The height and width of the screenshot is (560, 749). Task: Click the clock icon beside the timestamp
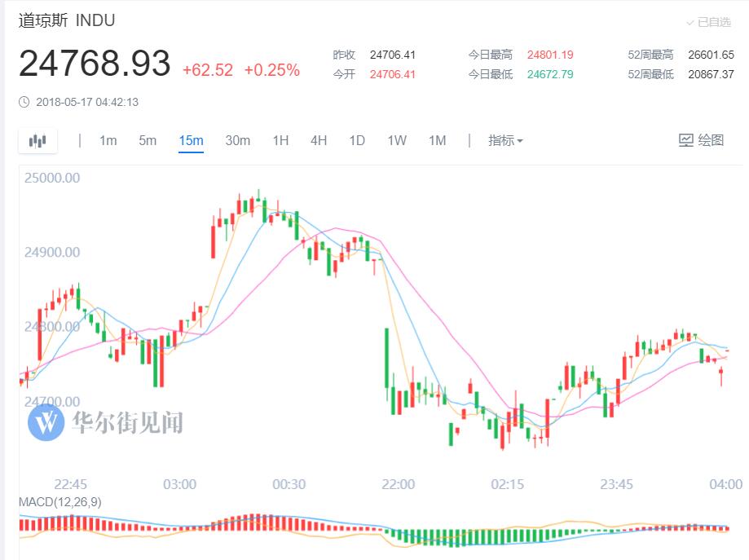click(24, 102)
